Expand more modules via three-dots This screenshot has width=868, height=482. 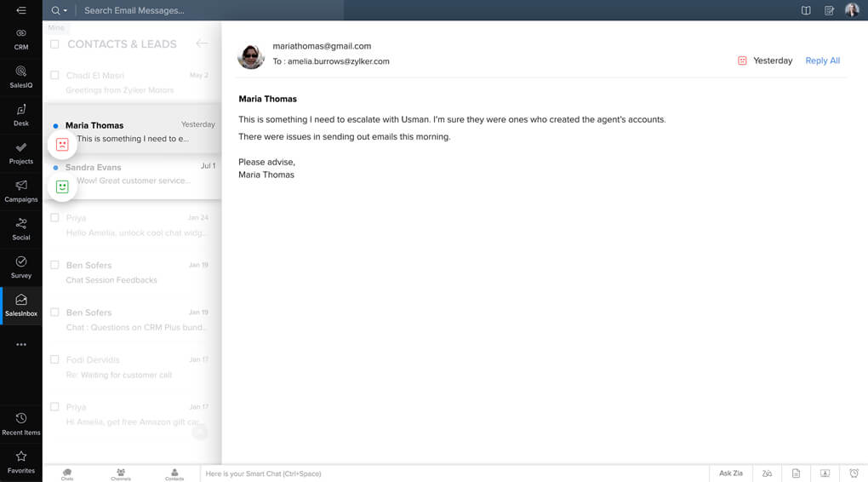(x=21, y=345)
